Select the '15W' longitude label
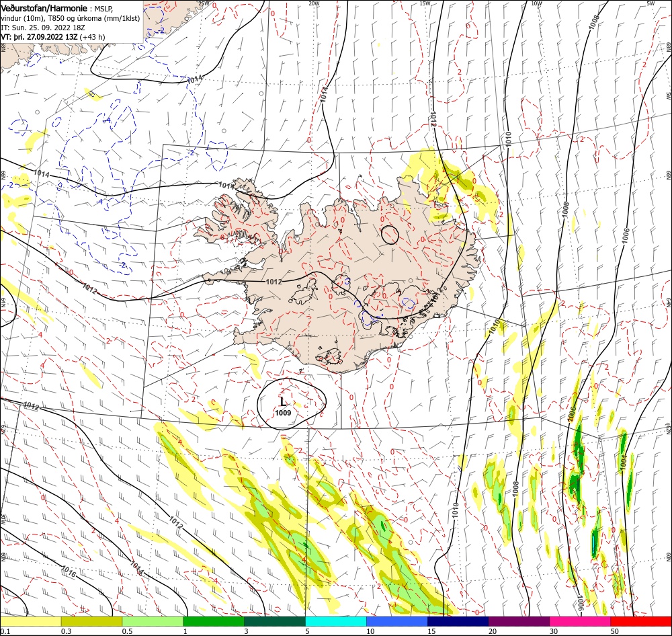The width and height of the screenshot is (672, 636). click(425, 3)
